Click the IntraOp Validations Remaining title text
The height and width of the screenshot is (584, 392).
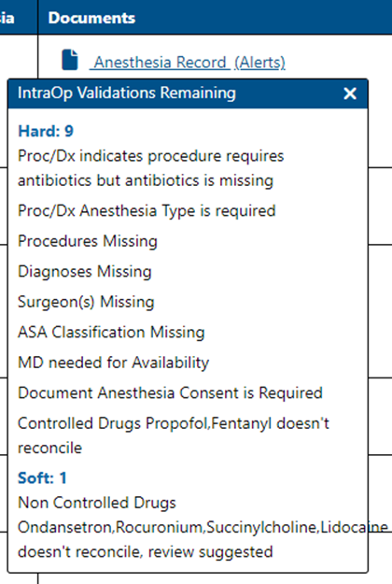pyautogui.click(x=127, y=93)
